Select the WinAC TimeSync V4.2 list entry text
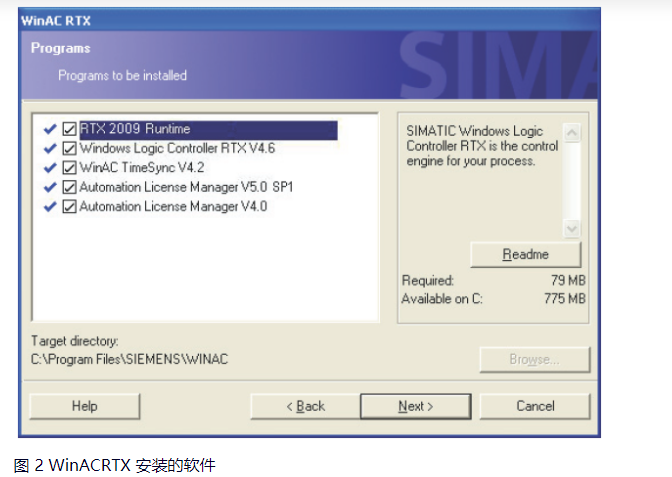The height and width of the screenshot is (477, 672). [x=140, y=168]
